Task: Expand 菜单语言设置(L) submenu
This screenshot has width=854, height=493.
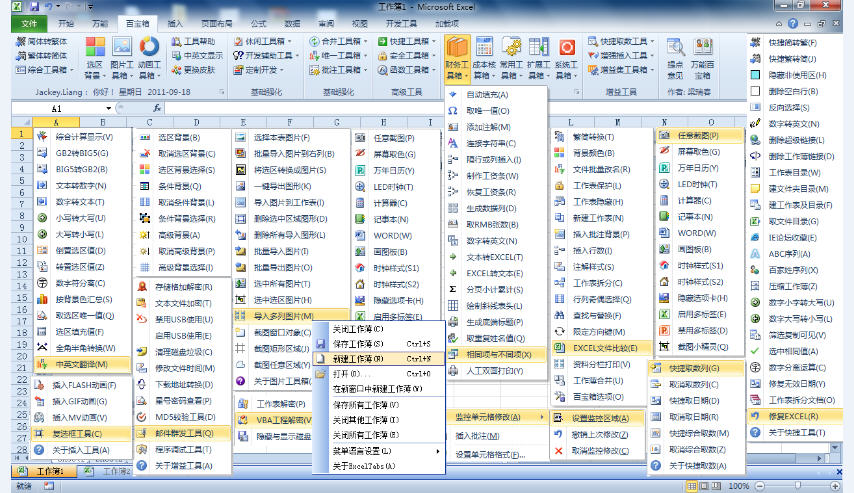Action: pyautogui.click(x=380, y=451)
